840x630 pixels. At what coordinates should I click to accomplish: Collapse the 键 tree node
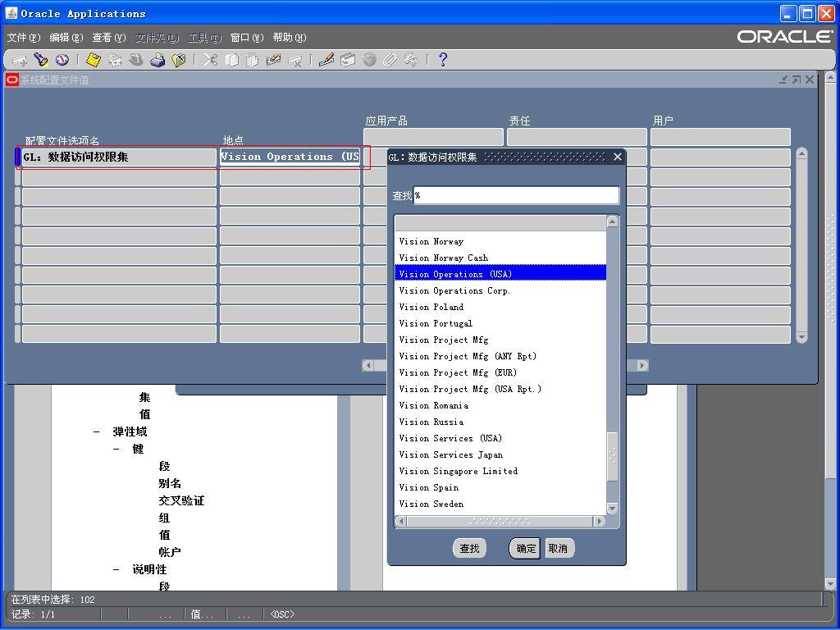(x=116, y=449)
